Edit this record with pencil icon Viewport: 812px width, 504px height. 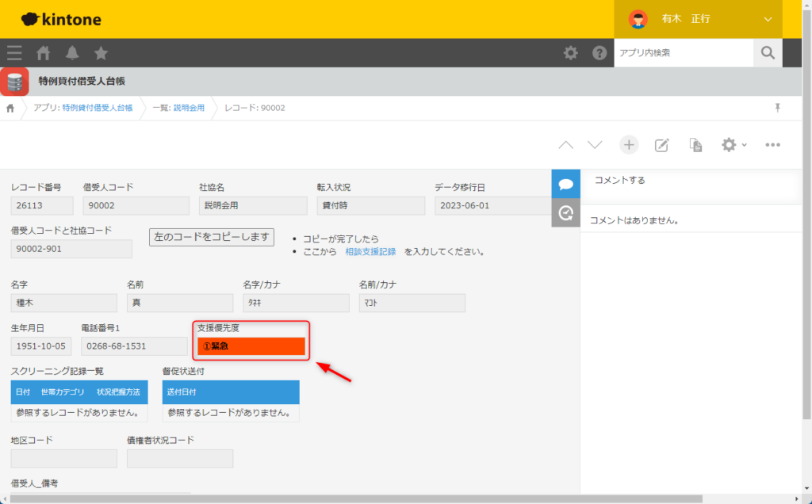tap(661, 145)
